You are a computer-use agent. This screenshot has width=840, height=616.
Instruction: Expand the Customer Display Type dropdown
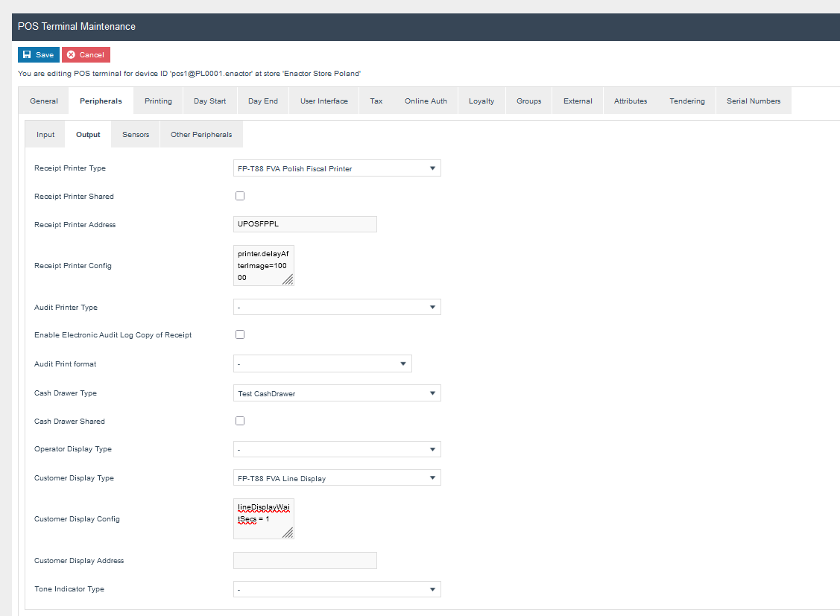[337, 478]
